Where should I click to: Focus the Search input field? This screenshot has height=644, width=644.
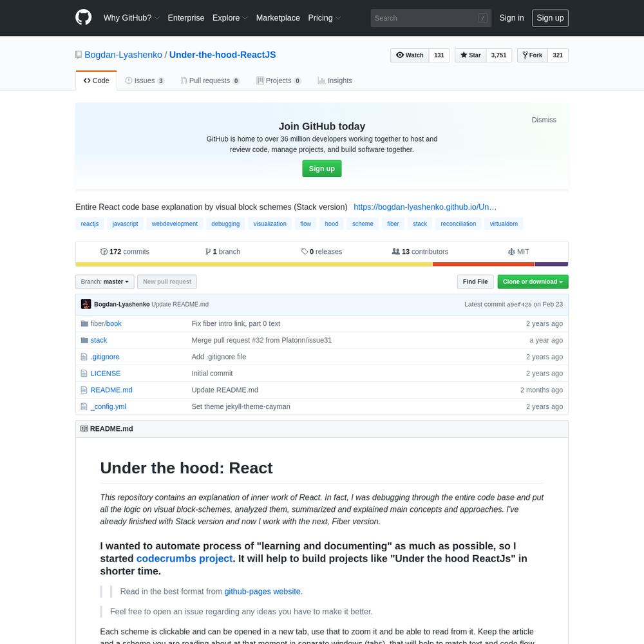(x=431, y=18)
